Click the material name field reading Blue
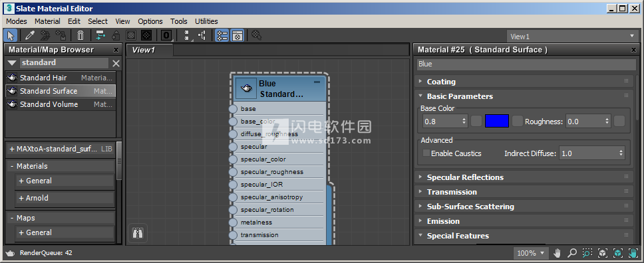The width and height of the screenshot is (644, 263). [526, 64]
